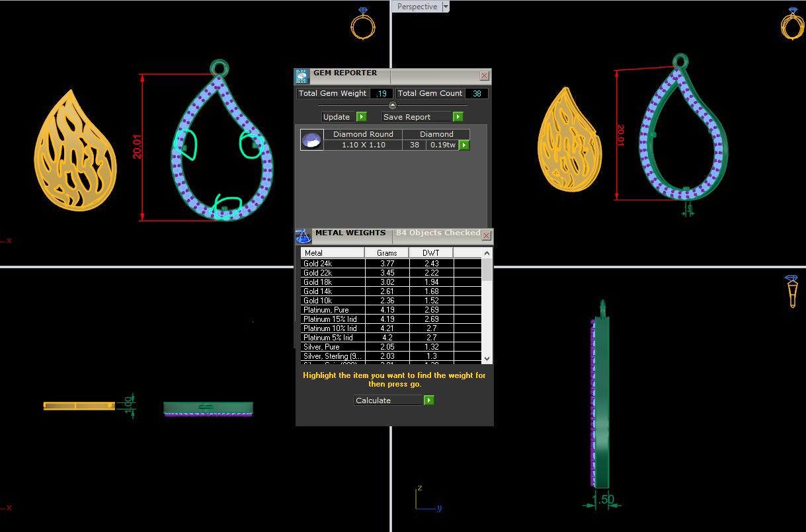The height and width of the screenshot is (532, 806).
Task: Run Calculate with its green go arrow
Action: click(x=429, y=400)
